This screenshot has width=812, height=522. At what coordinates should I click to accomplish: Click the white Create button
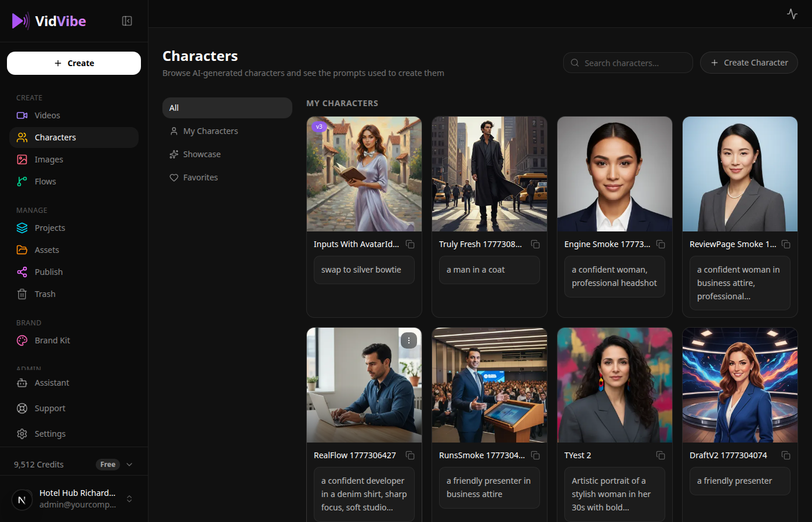[x=74, y=63]
